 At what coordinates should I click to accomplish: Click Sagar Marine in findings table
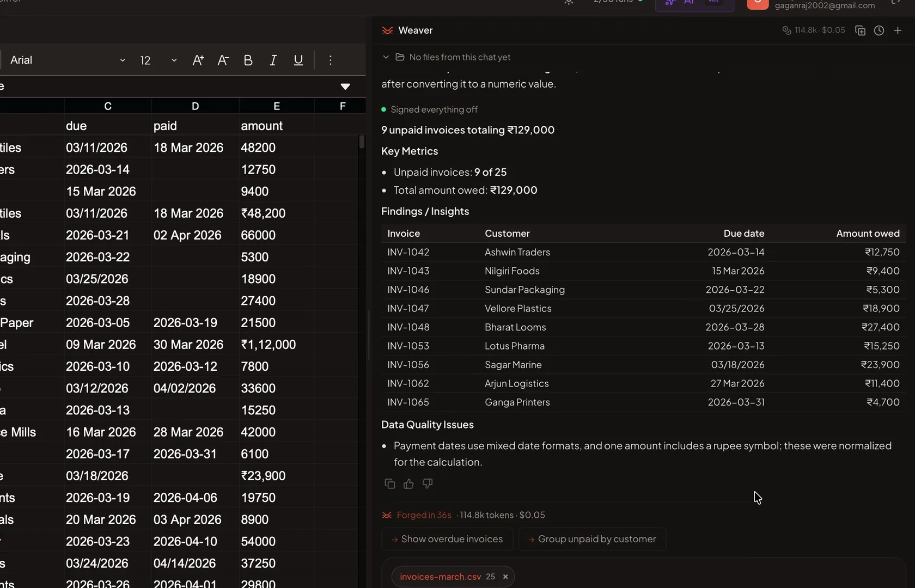[x=513, y=365]
